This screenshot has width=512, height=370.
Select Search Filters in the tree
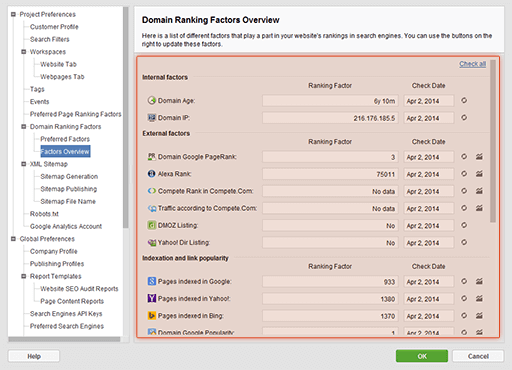50,39
